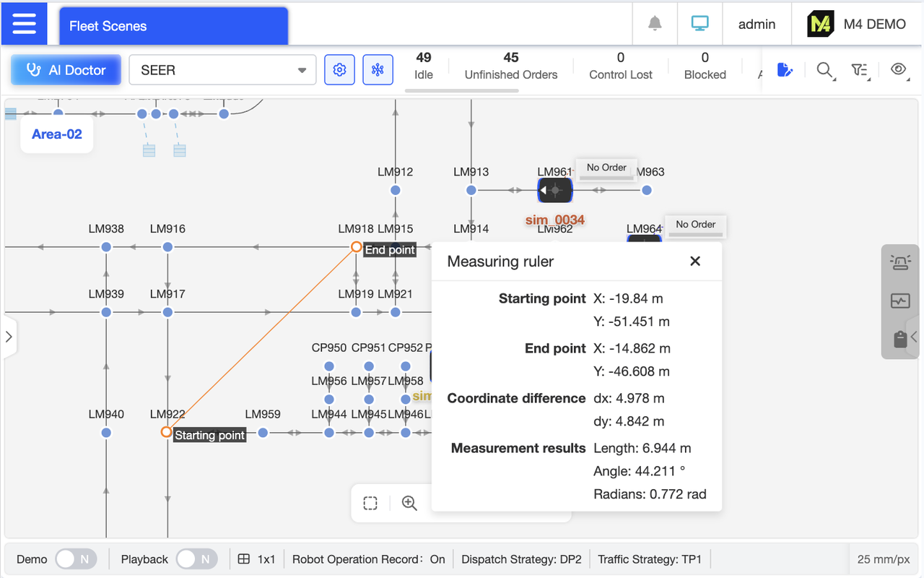Turn on the Playback switch
The width and height of the screenshot is (924, 578).
point(196,558)
